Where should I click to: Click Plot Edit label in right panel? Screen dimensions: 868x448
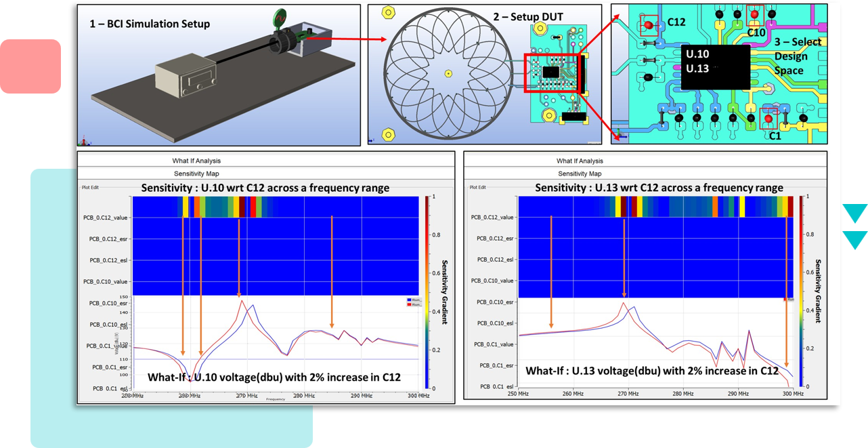(x=477, y=188)
